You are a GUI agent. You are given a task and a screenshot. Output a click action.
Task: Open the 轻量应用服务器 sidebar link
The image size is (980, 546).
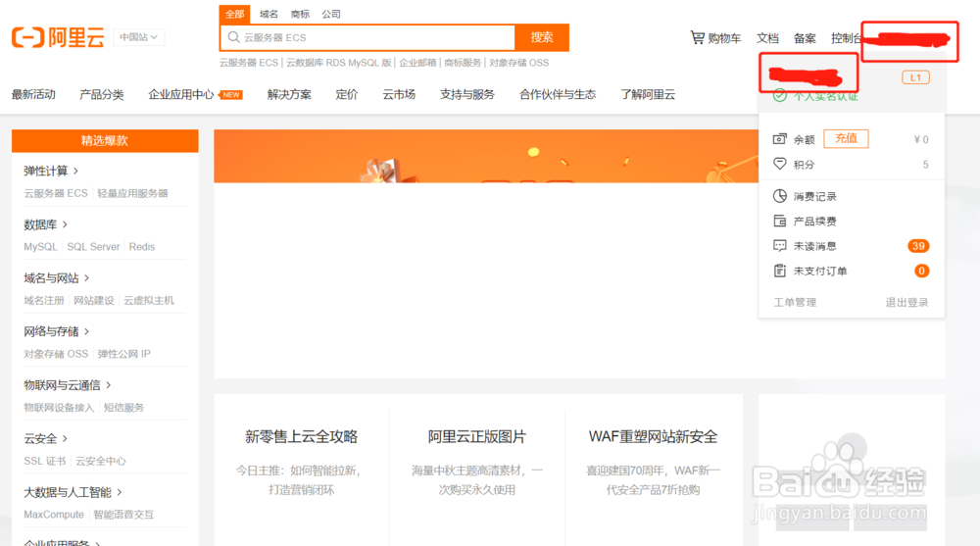point(132,193)
